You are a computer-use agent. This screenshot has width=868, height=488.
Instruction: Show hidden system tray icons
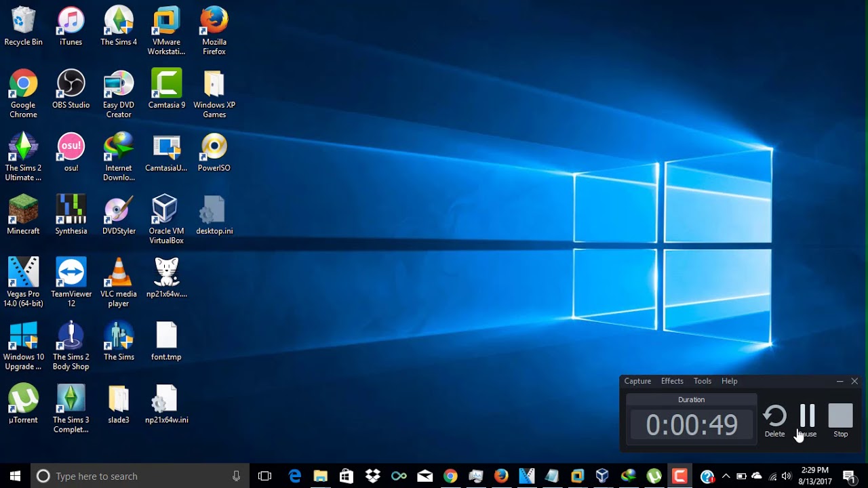(x=726, y=476)
